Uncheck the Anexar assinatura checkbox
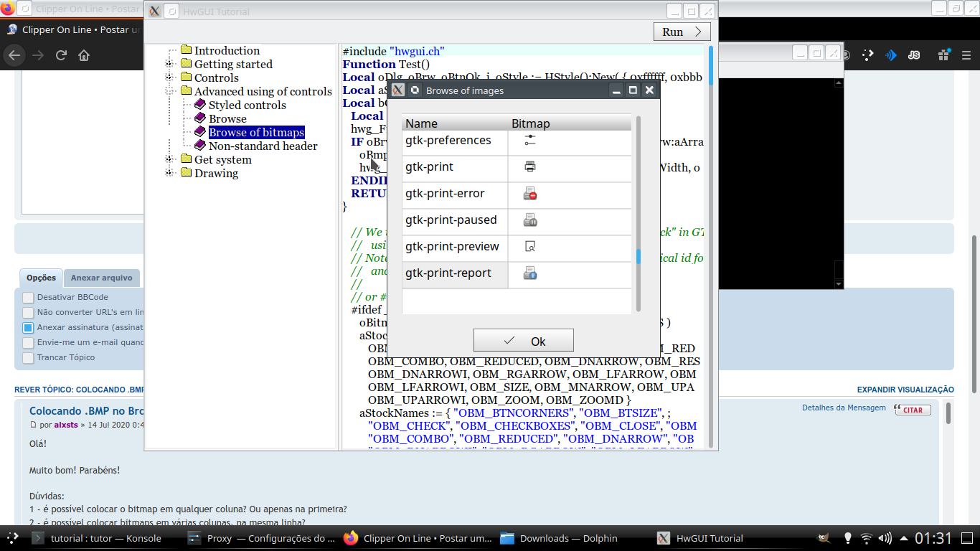 point(28,328)
